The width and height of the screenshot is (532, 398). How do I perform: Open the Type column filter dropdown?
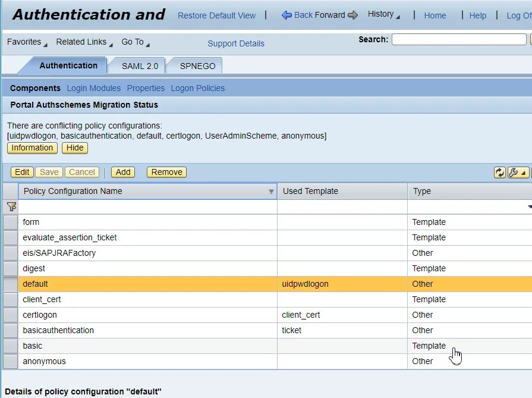(528, 206)
